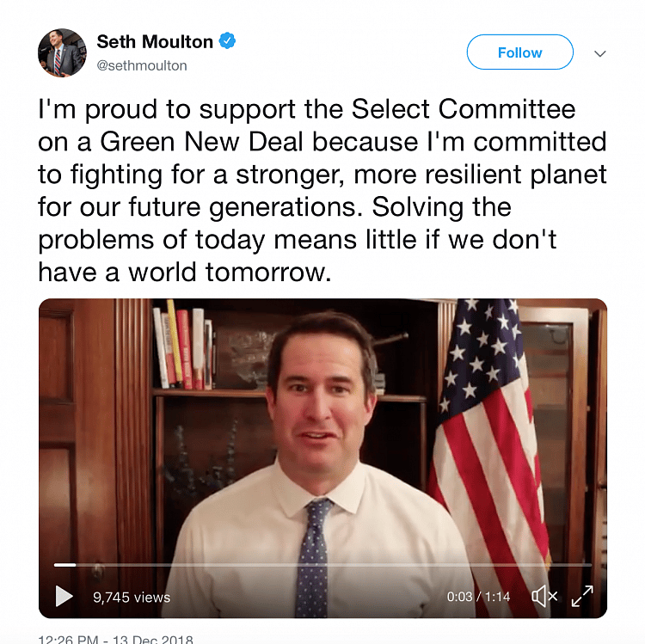Click the 0:03 / 1:14 time display
Screen dimensions: 645x644
478,597
